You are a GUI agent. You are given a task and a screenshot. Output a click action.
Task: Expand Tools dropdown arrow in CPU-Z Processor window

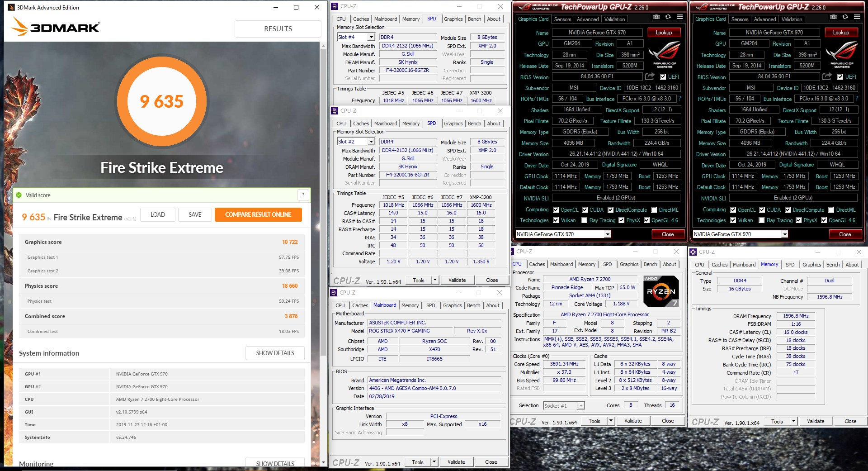[x=611, y=421]
